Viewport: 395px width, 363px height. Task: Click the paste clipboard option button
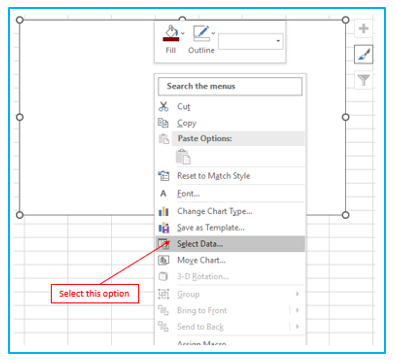point(183,157)
